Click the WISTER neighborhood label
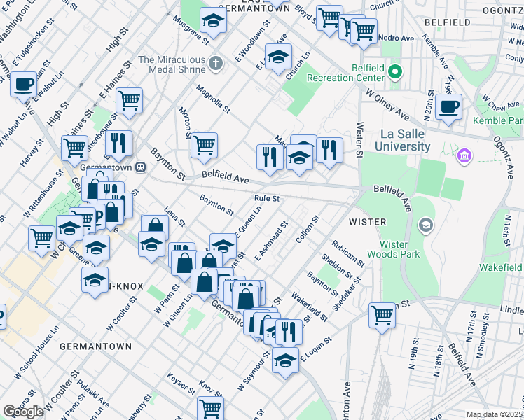 (x=368, y=222)
